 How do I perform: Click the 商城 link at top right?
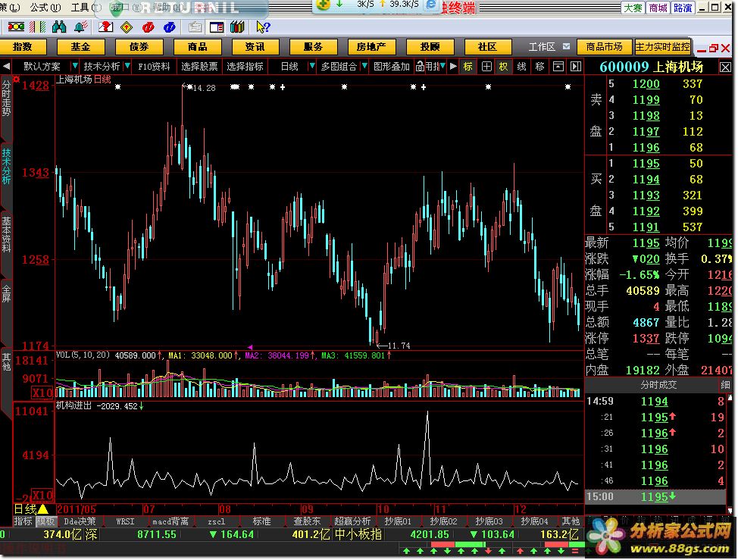point(658,8)
